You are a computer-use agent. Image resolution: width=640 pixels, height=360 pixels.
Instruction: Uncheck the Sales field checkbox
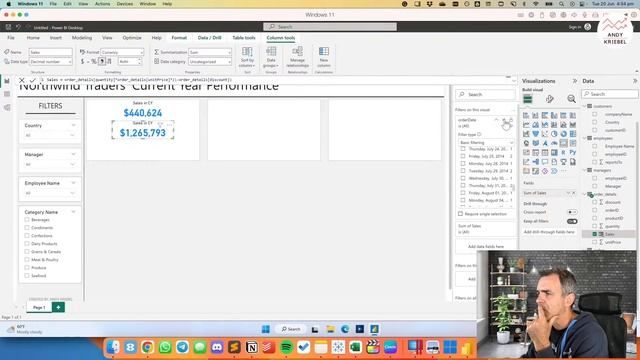click(x=594, y=234)
